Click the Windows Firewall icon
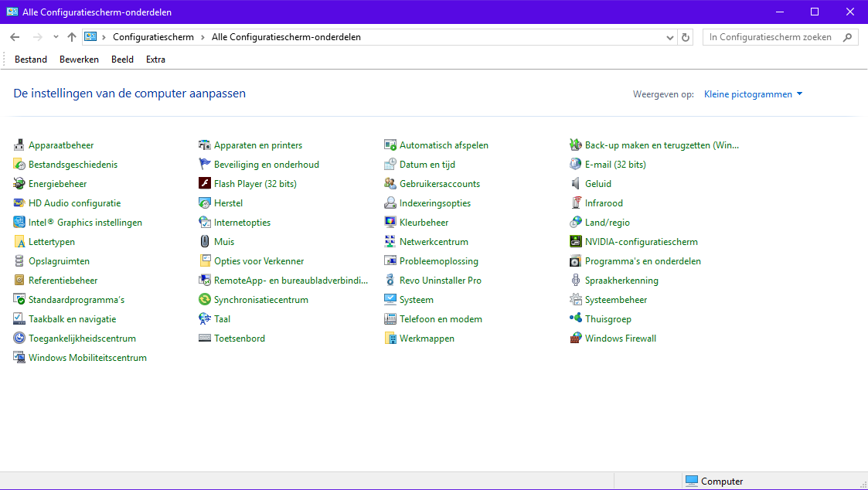Image resolution: width=868 pixels, height=490 pixels. (x=576, y=339)
